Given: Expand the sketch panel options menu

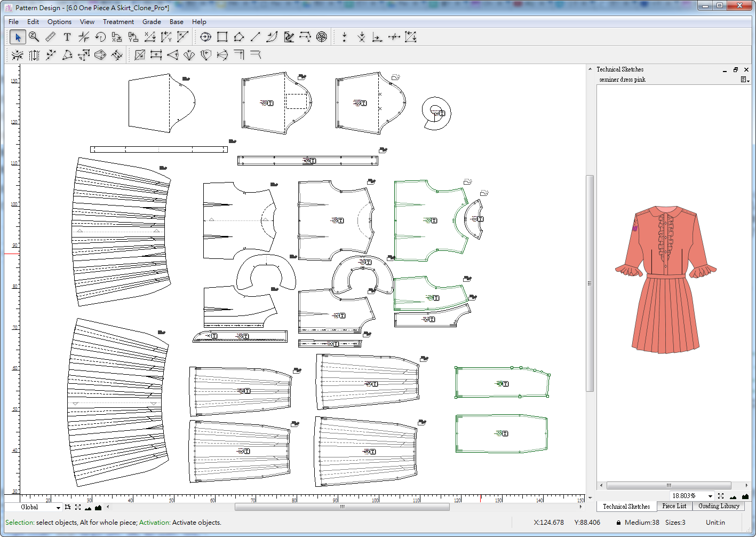Looking at the screenshot, I should (745, 80).
